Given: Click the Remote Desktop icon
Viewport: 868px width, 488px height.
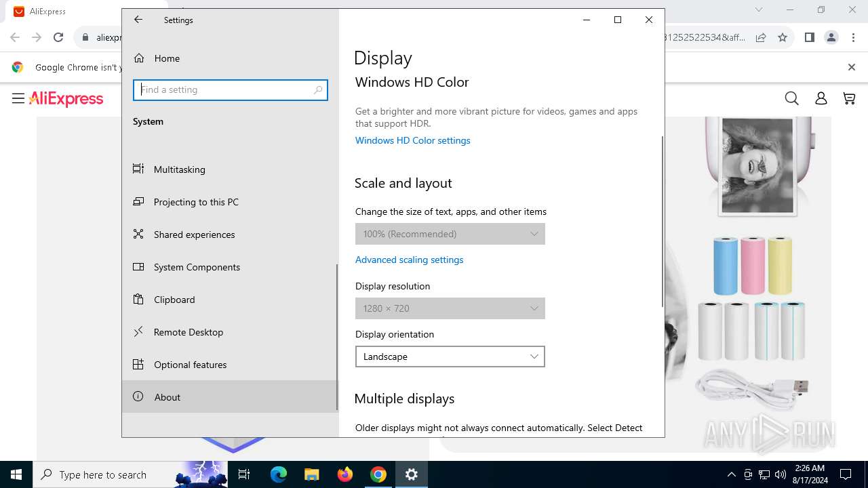Looking at the screenshot, I should (x=138, y=331).
